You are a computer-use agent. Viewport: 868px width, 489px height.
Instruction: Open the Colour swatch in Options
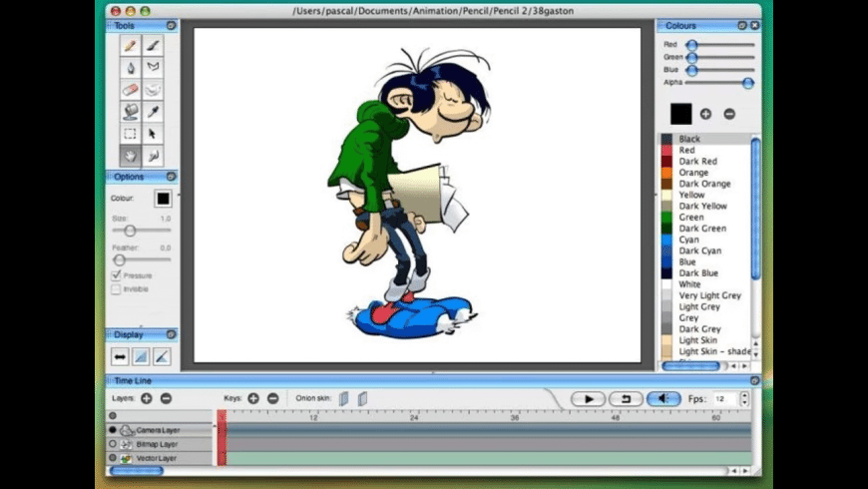(x=163, y=199)
